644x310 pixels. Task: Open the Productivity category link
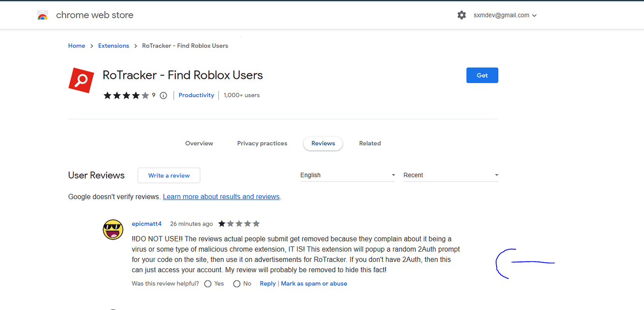coord(196,95)
